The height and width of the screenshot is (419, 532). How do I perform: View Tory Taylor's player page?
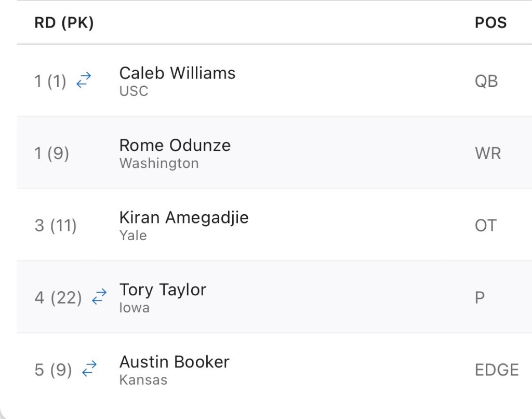pos(163,290)
